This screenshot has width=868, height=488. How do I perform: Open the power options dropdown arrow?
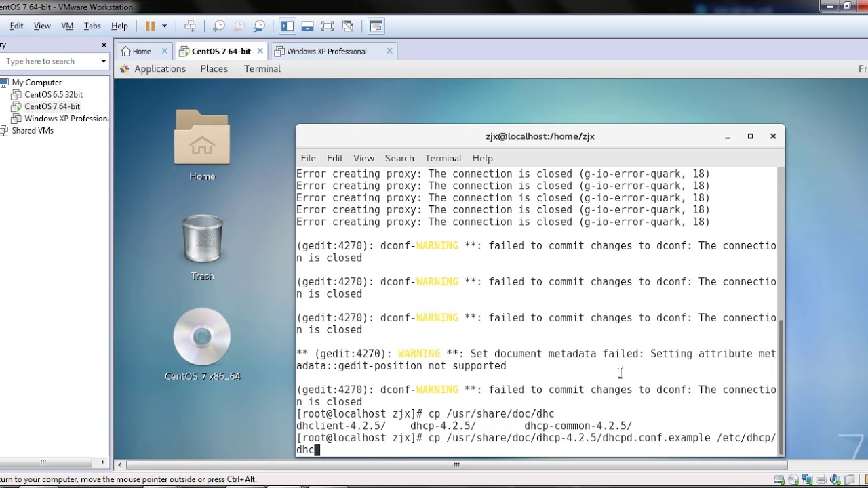(x=164, y=26)
